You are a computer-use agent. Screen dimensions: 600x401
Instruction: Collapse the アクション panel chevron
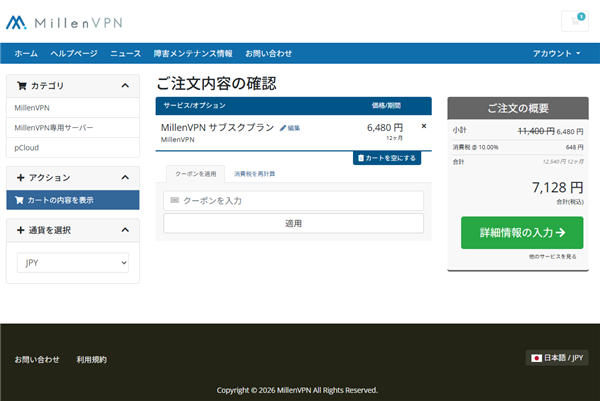[125, 178]
